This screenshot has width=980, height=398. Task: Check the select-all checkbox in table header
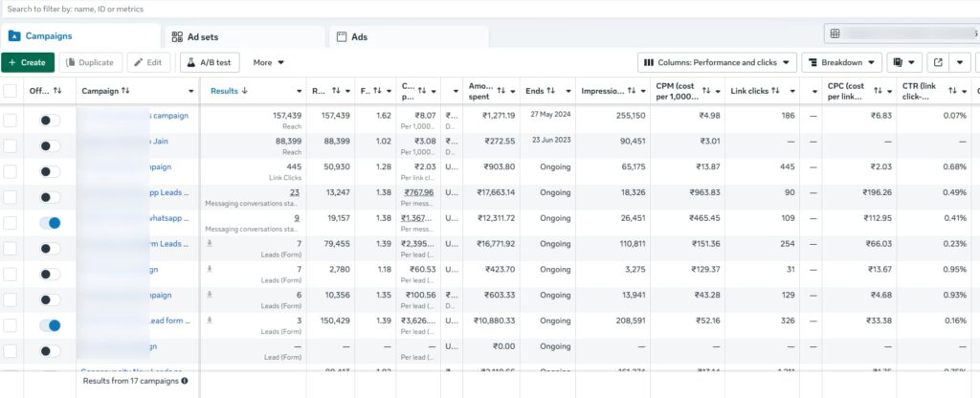click(x=11, y=91)
